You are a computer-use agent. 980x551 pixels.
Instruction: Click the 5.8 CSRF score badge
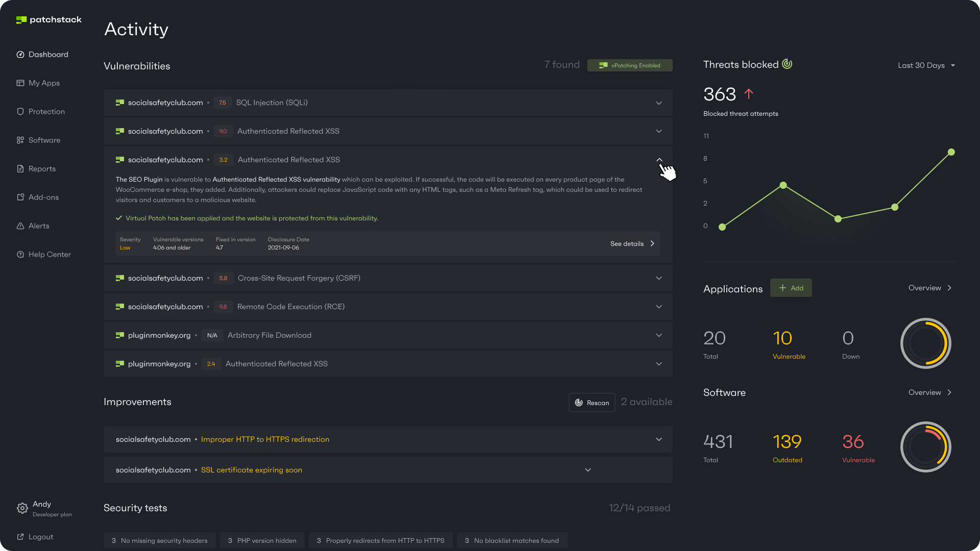coord(223,278)
